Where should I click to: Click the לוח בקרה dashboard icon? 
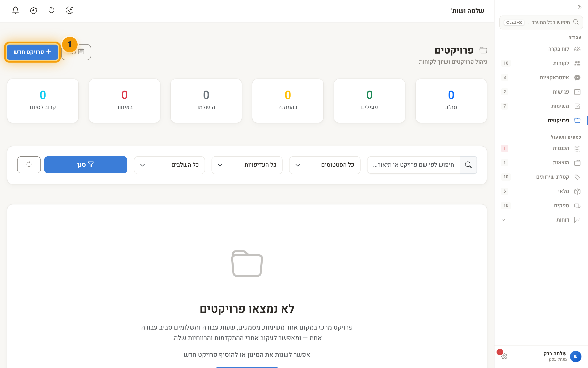(577, 49)
